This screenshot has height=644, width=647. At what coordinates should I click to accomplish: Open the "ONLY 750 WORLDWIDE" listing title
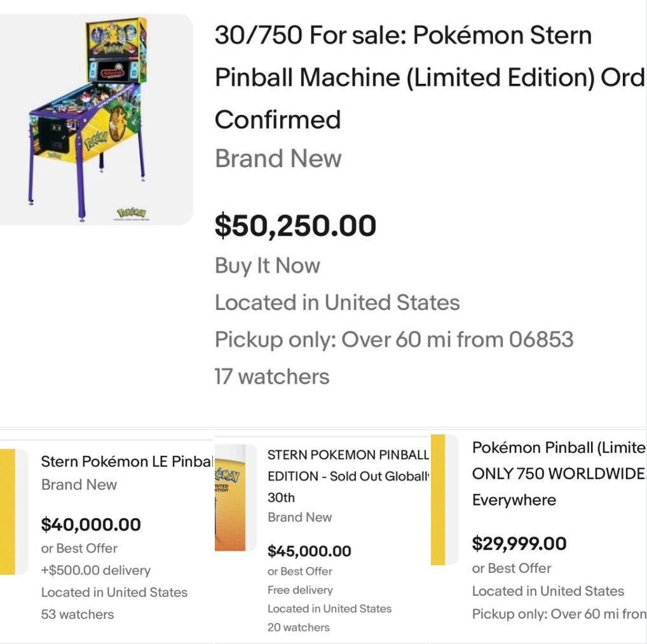558,474
